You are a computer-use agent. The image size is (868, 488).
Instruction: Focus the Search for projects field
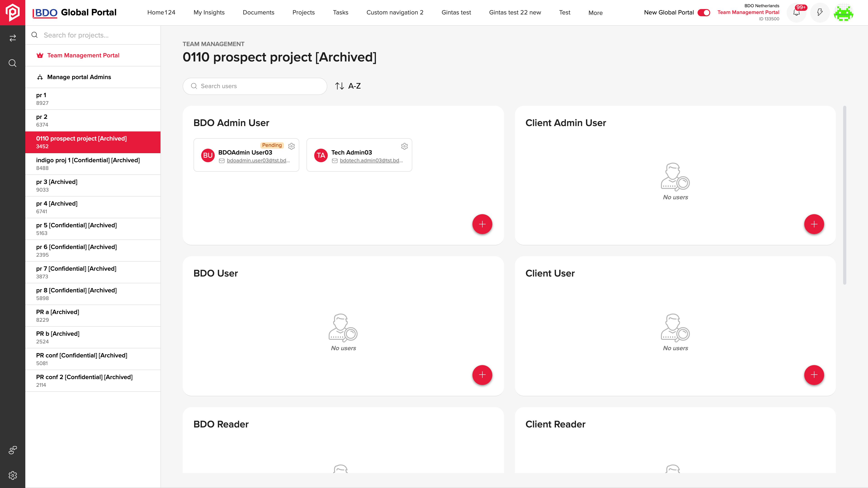93,35
